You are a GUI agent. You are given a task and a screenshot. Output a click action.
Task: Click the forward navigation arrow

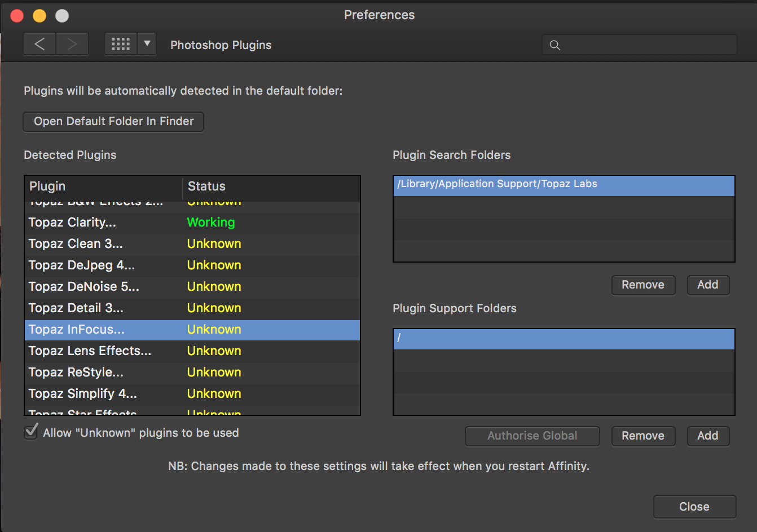click(72, 44)
